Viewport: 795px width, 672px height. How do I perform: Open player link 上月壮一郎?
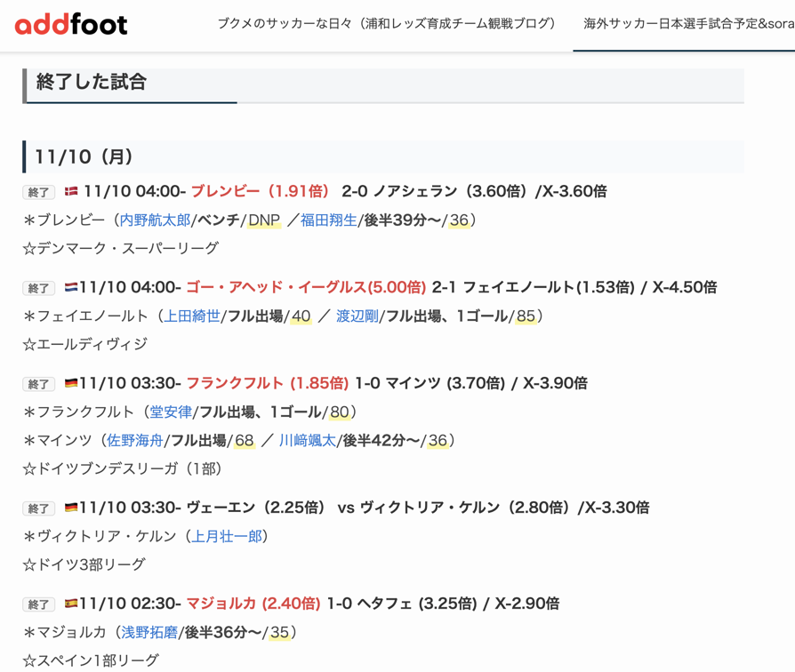click(x=227, y=536)
